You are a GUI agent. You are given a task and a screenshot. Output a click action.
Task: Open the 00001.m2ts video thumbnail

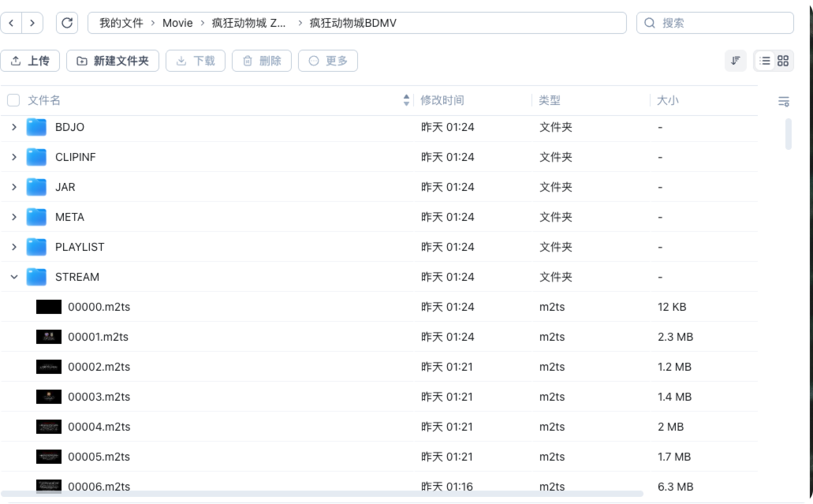(x=49, y=337)
